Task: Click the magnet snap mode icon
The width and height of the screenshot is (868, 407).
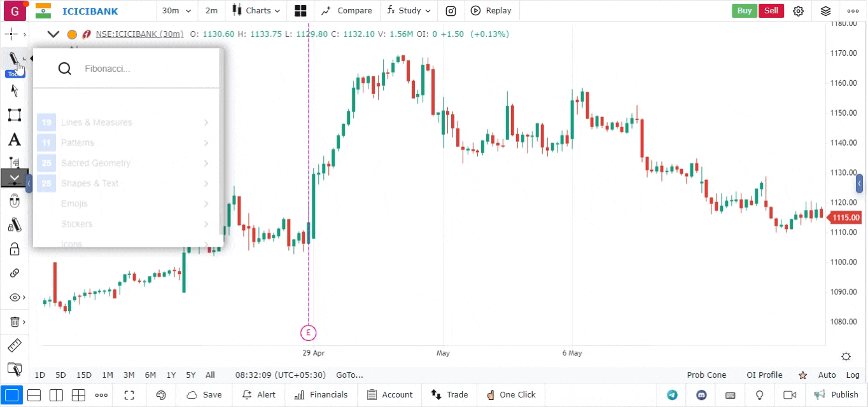Action: 14,202
